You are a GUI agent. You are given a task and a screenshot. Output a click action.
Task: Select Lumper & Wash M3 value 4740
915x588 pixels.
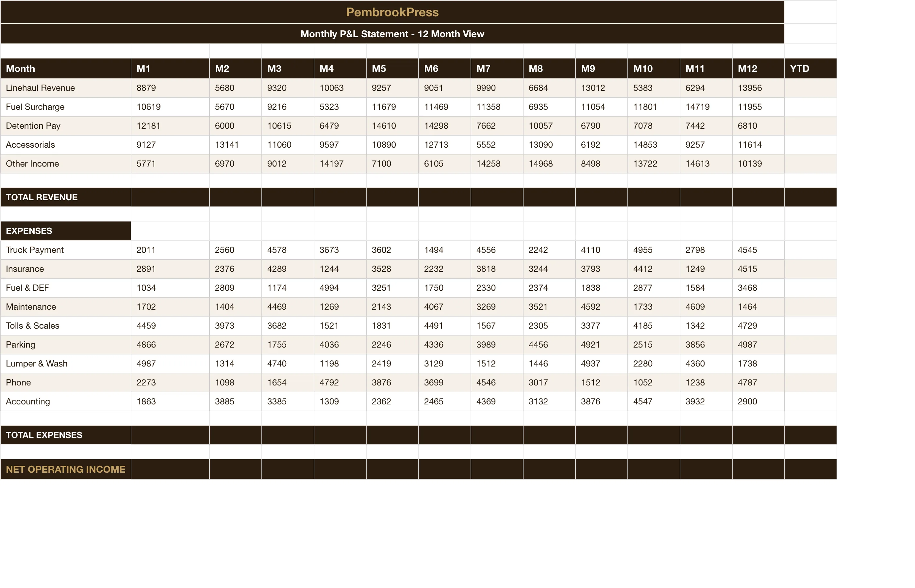point(288,364)
